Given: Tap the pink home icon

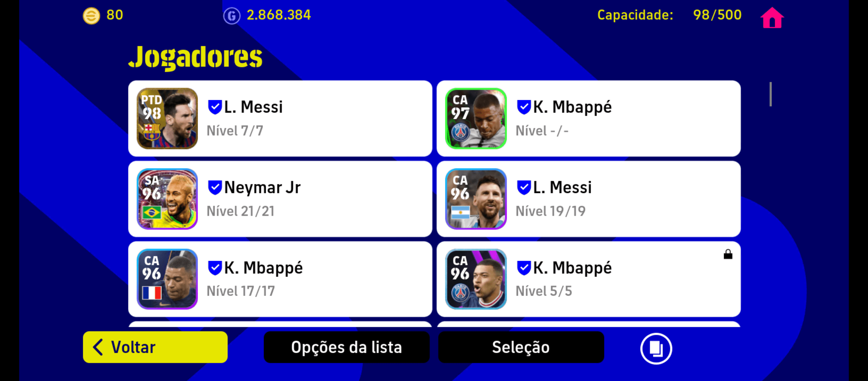Looking at the screenshot, I should [772, 18].
